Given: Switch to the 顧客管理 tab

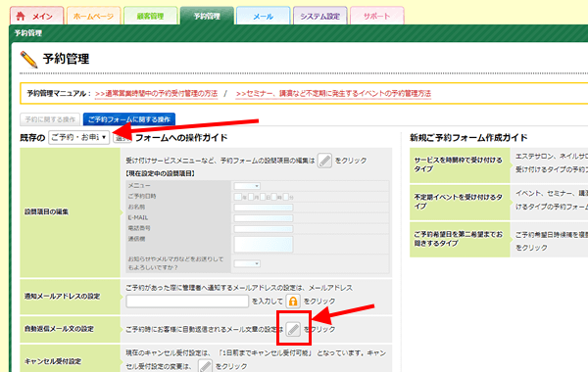Looking at the screenshot, I should [150, 16].
